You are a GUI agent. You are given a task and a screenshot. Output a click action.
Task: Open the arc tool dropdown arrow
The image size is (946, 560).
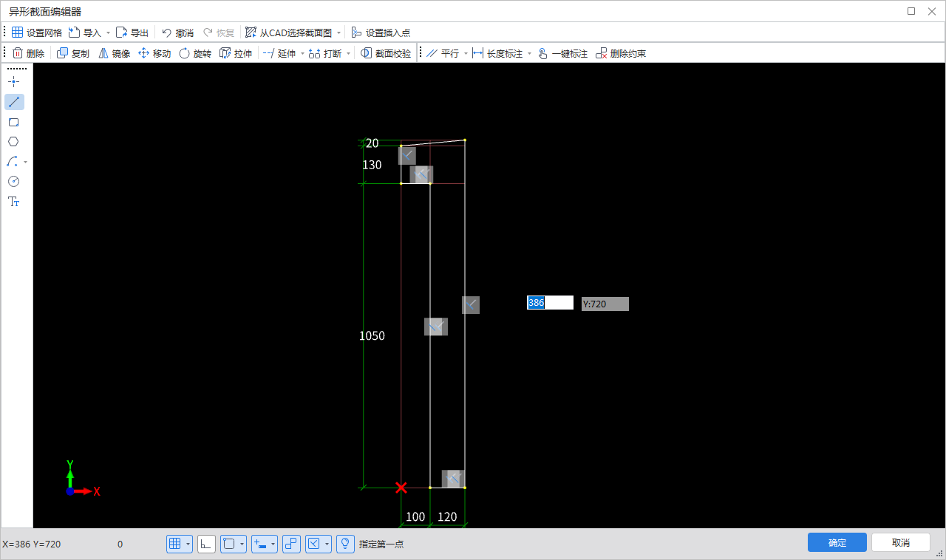pos(26,162)
